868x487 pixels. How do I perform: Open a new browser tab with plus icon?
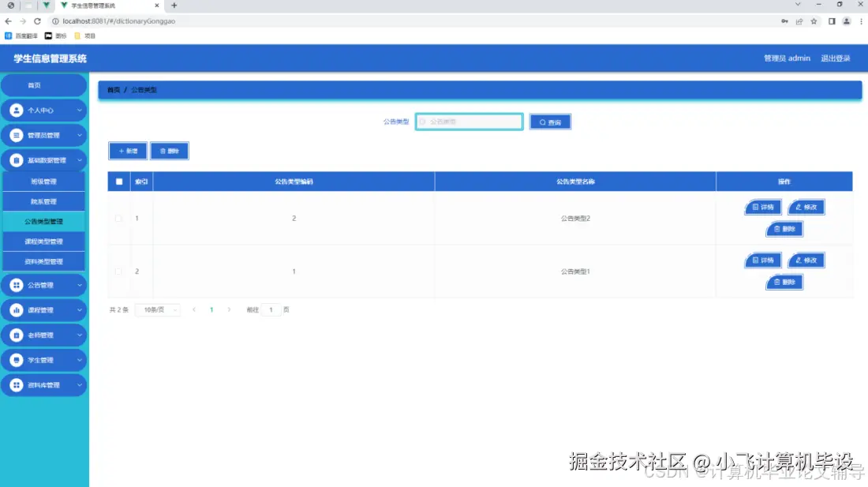pos(174,6)
